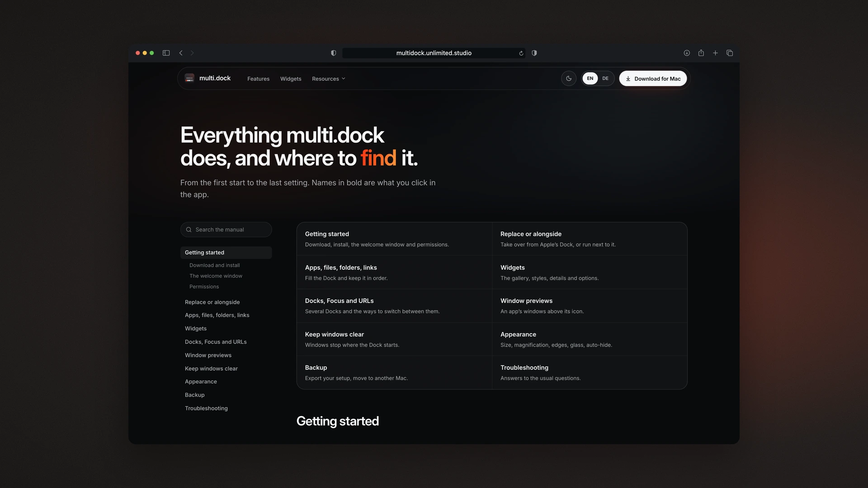868x488 pixels.
Task: Open The welcome window sidebar sub-item
Action: click(216, 276)
